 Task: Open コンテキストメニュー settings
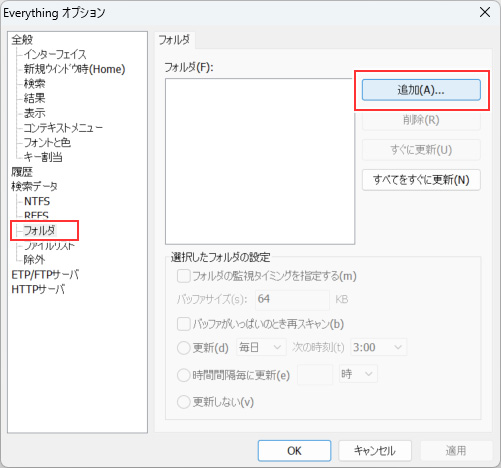[63, 128]
